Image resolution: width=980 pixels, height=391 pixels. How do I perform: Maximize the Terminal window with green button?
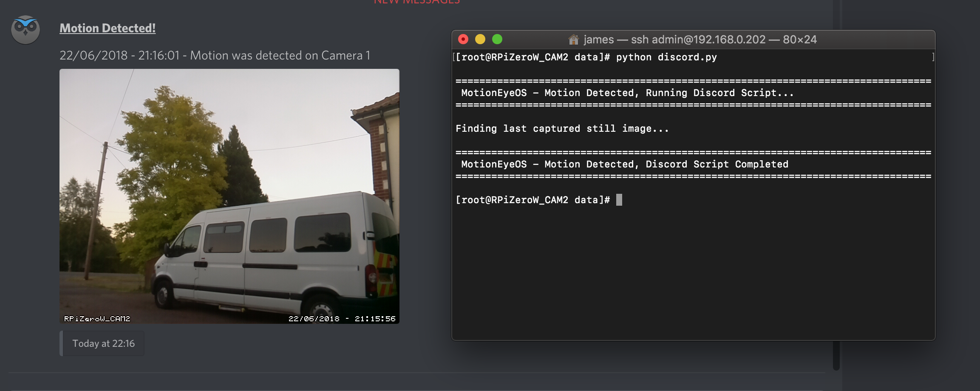tap(497, 40)
